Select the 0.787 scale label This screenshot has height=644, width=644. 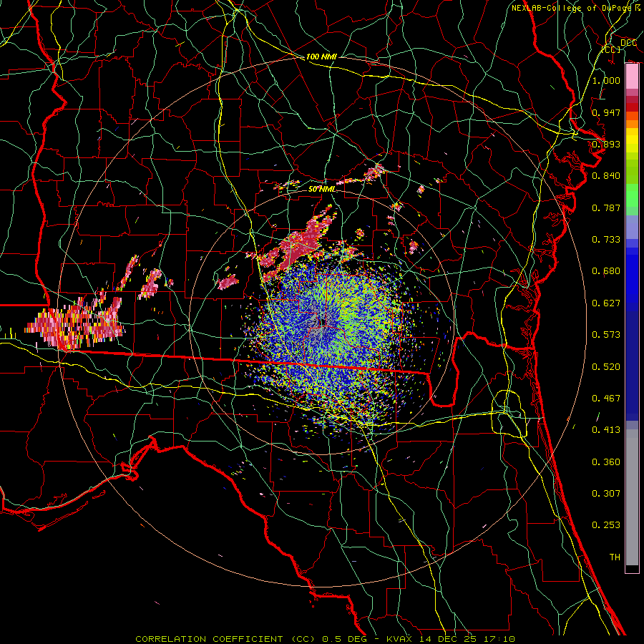coord(606,208)
